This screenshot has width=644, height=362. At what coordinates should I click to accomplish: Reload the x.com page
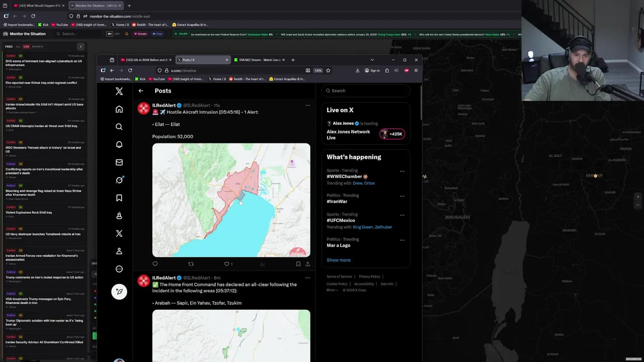[130, 70]
